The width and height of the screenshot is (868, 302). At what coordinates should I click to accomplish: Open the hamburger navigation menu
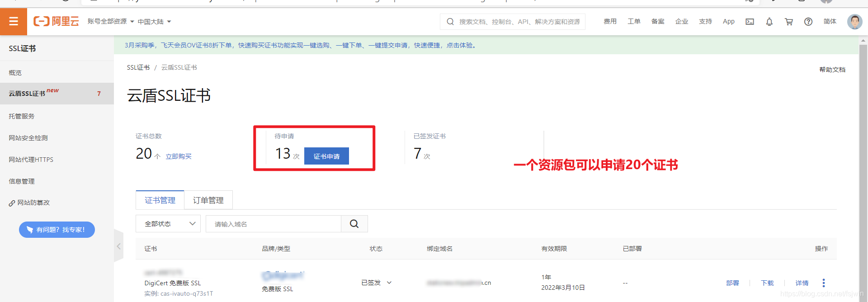pos(14,21)
